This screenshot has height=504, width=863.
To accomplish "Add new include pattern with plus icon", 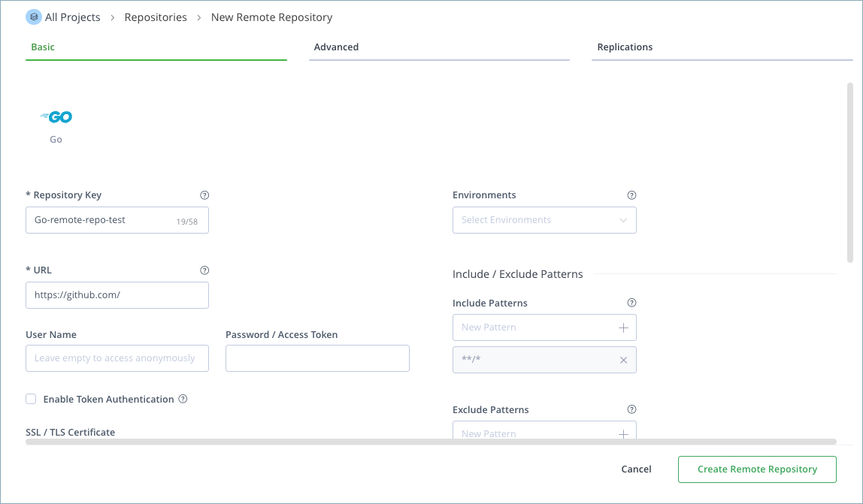I will pos(624,327).
